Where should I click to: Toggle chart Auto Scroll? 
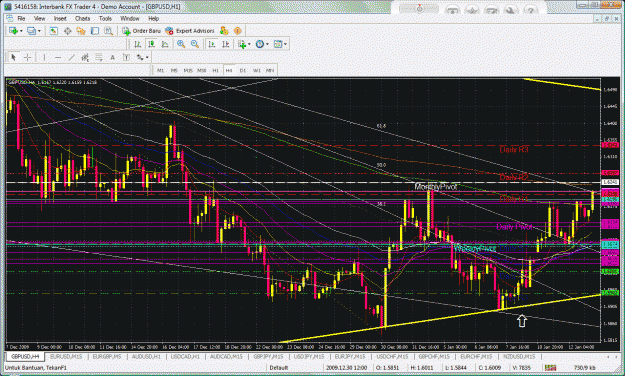212,44
